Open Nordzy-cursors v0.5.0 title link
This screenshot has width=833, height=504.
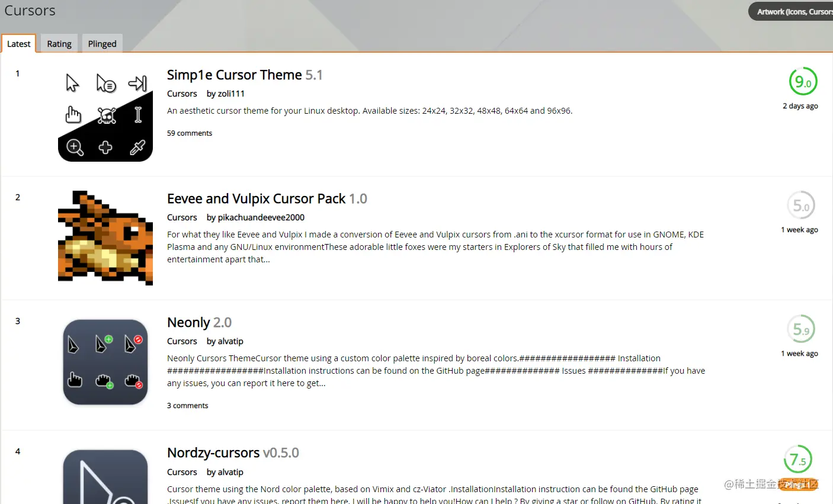[233, 453]
